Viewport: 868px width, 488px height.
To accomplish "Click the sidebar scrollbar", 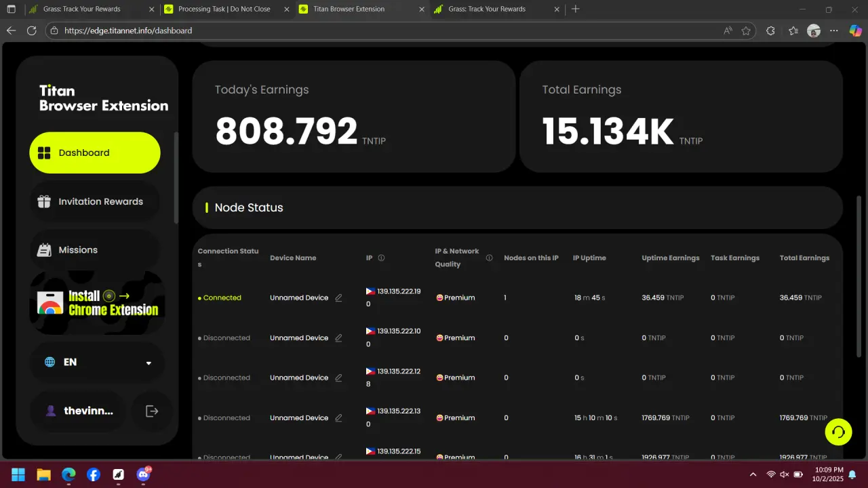I will [x=176, y=178].
